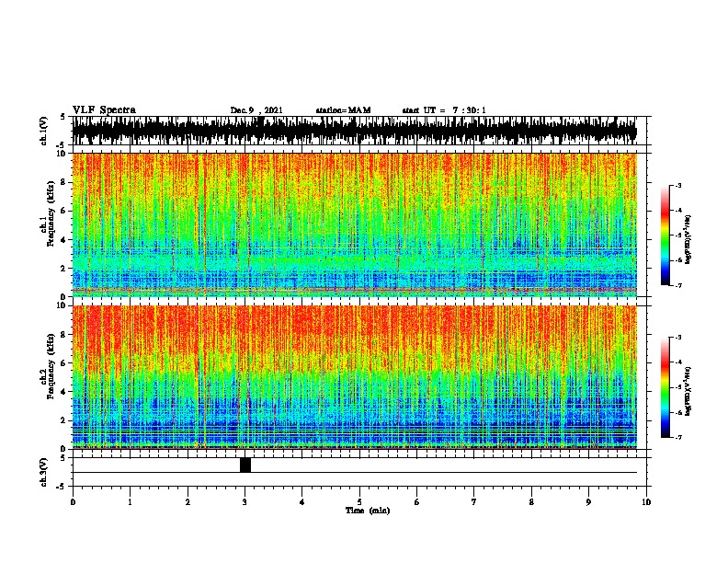This screenshot has height=563, width=728.
Task: Click the "-3" label on ch.1 color bar
Action: point(677,185)
